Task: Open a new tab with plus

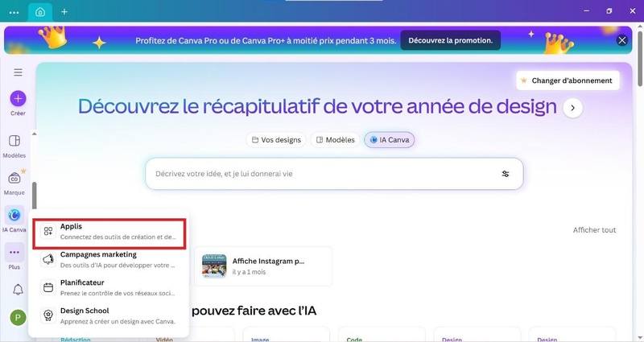Action: 64,12
